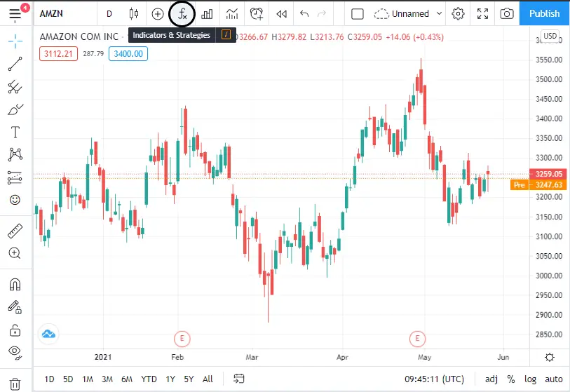Take a chart snapshot with camera icon

click(x=507, y=14)
